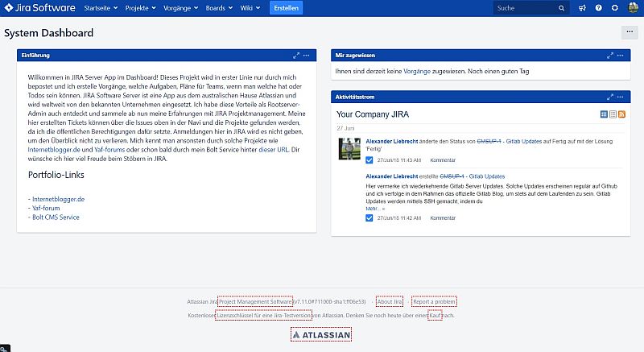Image resolution: width=644 pixels, height=352 pixels.
Task: Open the Projekte dropdown menu
Action: point(140,8)
